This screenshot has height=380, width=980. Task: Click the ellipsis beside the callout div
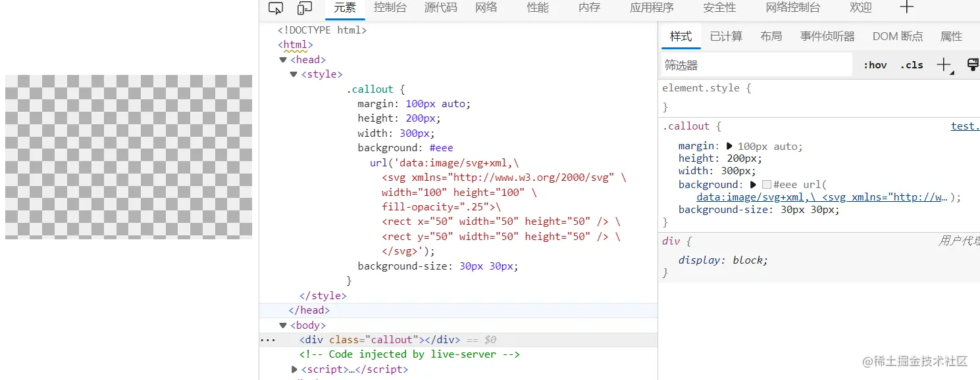[268, 340]
